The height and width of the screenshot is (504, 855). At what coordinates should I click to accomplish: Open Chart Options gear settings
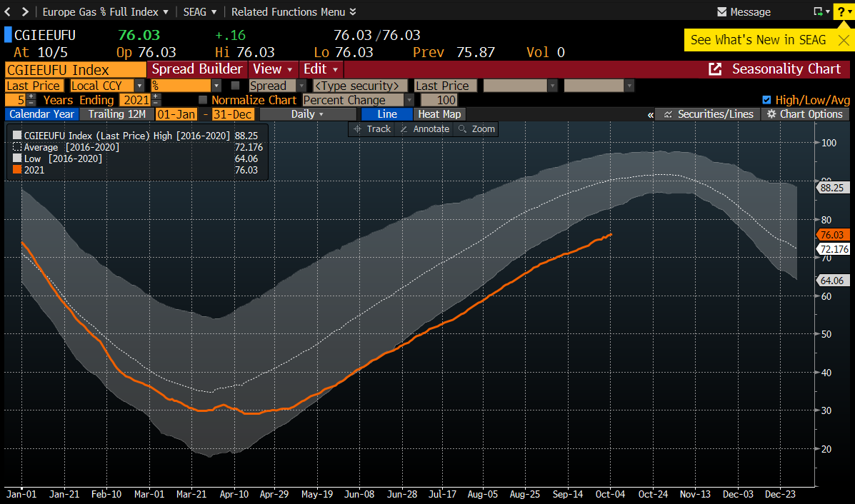click(x=804, y=114)
